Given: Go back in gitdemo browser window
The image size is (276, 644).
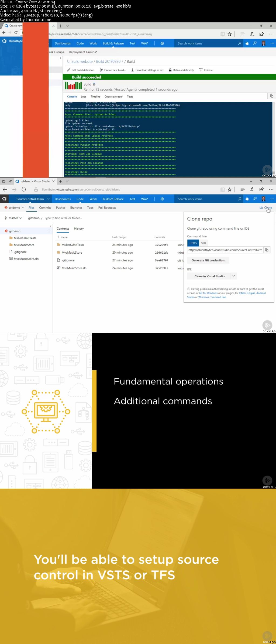Looking at the screenshot, I should [5, 189].
